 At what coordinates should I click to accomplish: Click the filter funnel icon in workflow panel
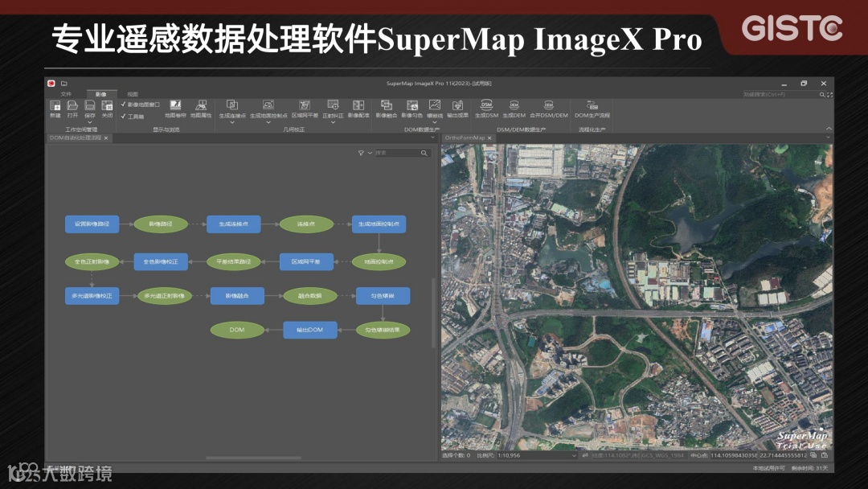pyautogui.click(x=360, y=153)
